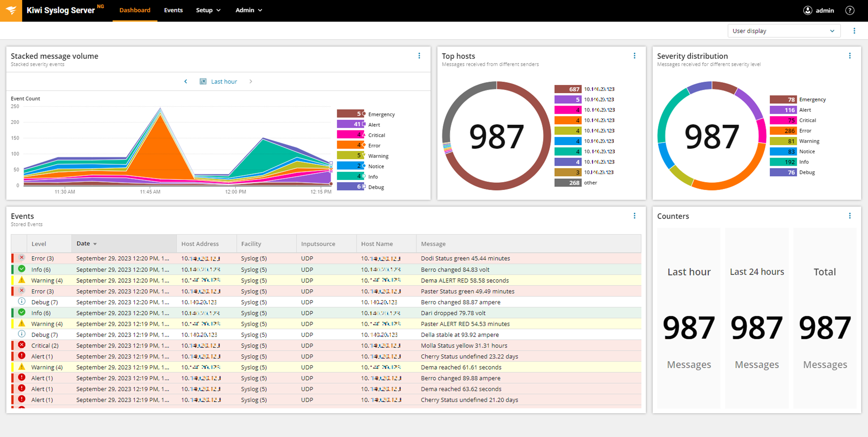Open the User display dropdown
The image size is (868, 437).
(784, 31)
